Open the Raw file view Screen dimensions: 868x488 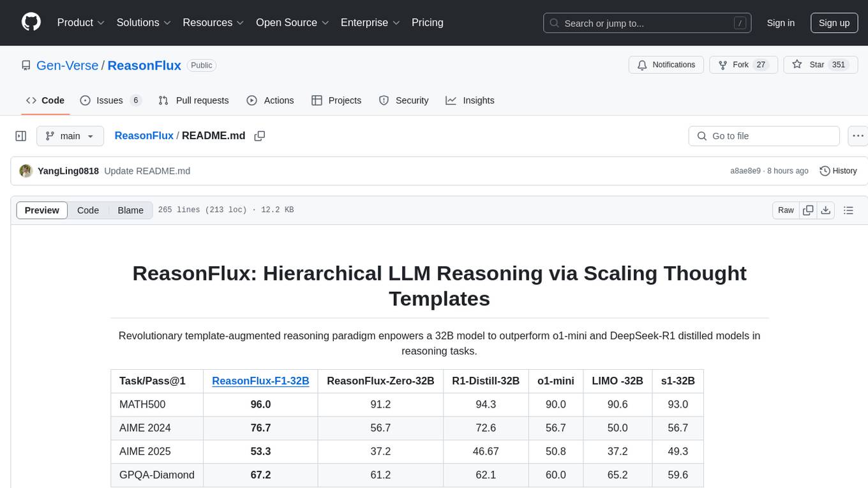(786, 210)
